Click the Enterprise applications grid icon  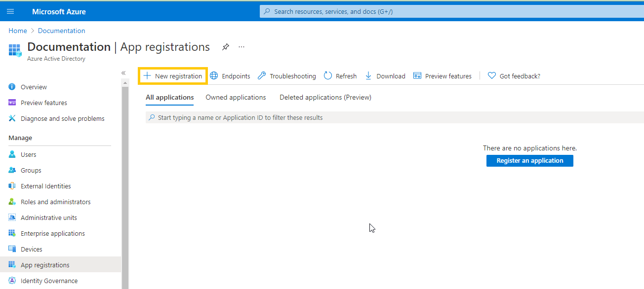tap(12, 233)
